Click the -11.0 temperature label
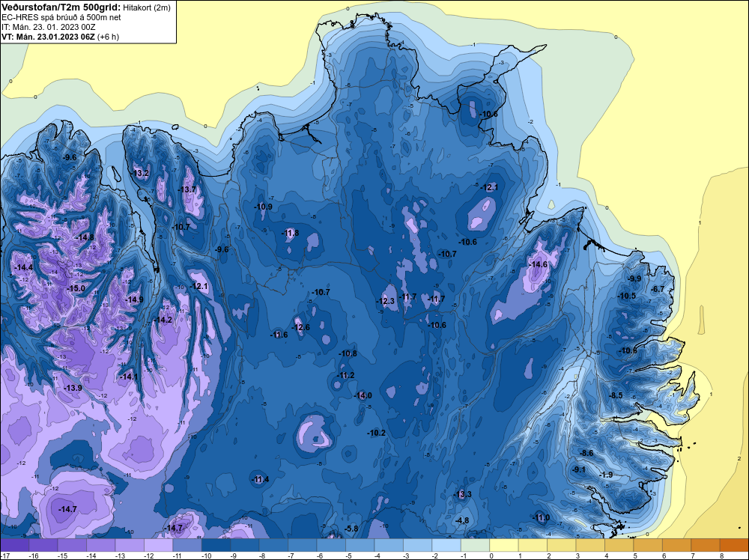Image resolution: width=749 pixels, height=560 pixels. tap(541, 517)
